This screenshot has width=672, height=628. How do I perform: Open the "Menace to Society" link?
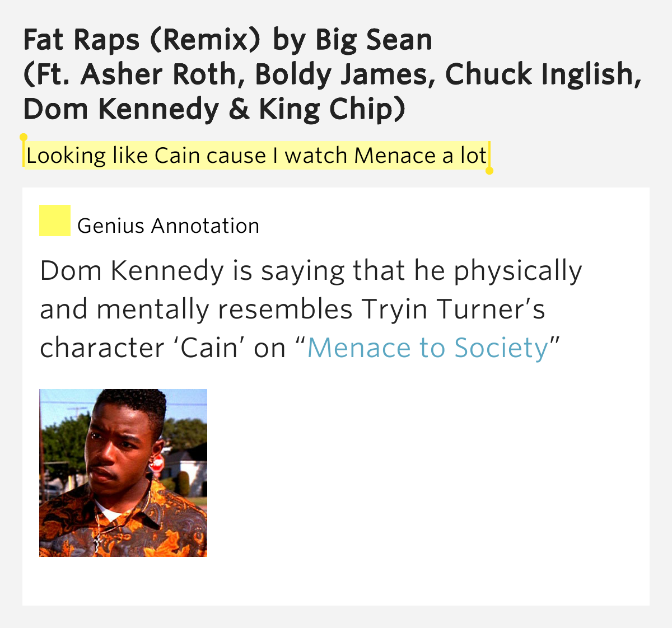pos(428,348)
